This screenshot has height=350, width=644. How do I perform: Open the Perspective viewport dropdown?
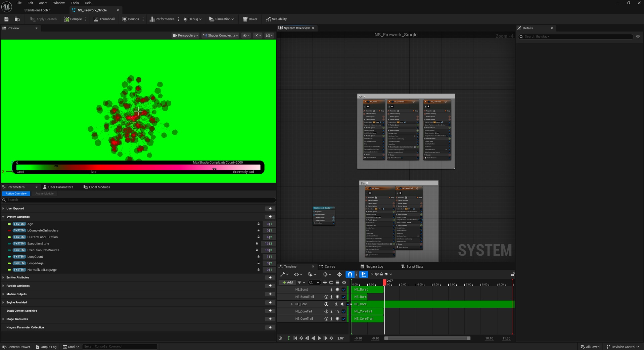[x=185, y=35]
